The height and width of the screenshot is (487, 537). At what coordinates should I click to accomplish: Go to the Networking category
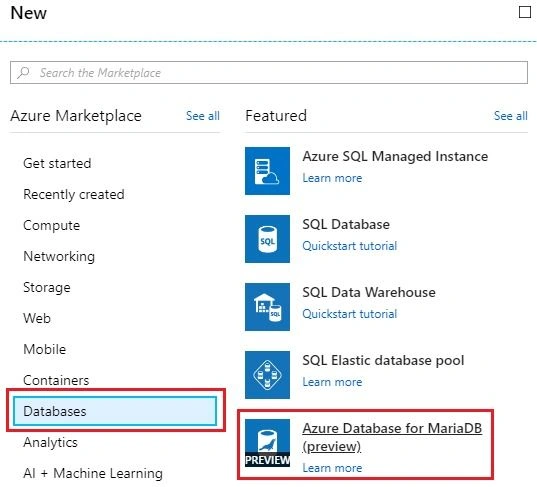click(x=59, y=256)
